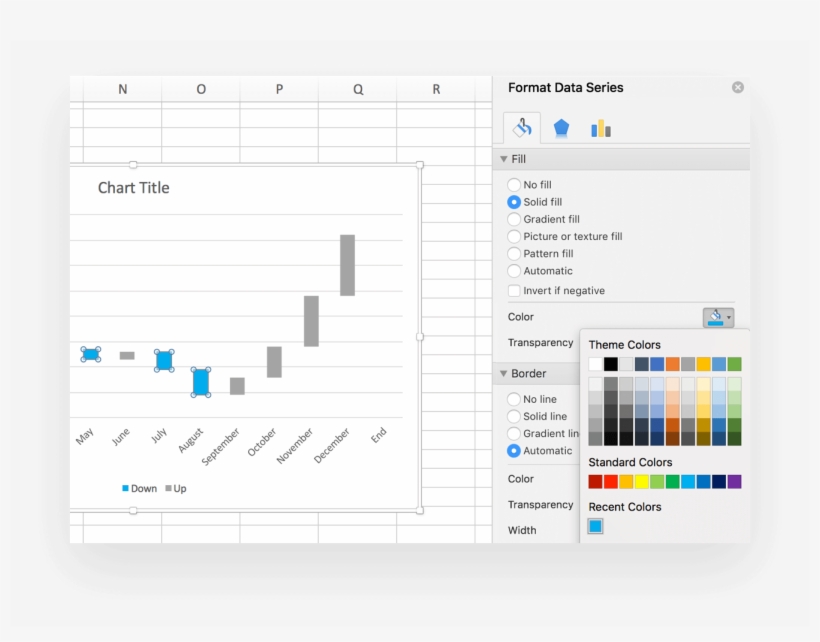Select column O header
The height and width of the screenshot is (642, 820).
point(201,89)
